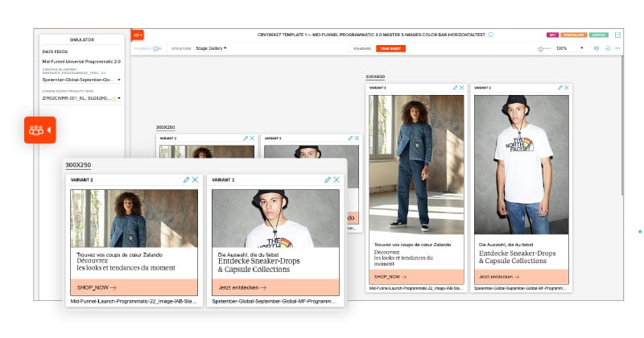The width and height of the screenshot is (644, 338).
Task: Edit the enlarged 300x250 French variant with pencil
Action: pyautogui.click(x=186, y=179)
